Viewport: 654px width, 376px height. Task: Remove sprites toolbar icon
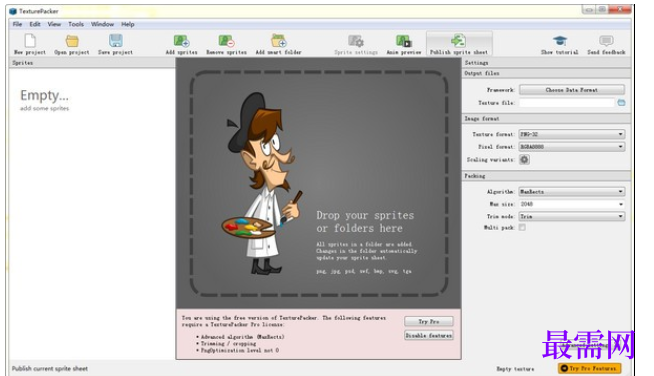point(226,41)
